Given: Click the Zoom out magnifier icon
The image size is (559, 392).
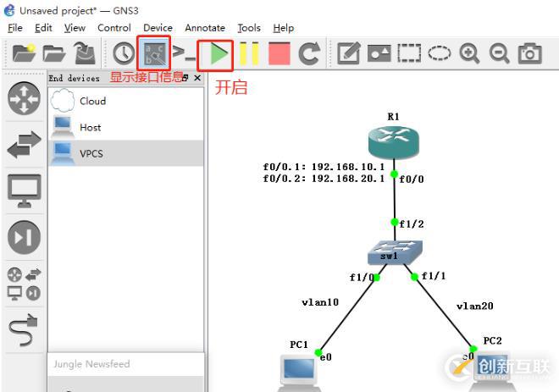Looking at the screenshot, I should [499, 53].
